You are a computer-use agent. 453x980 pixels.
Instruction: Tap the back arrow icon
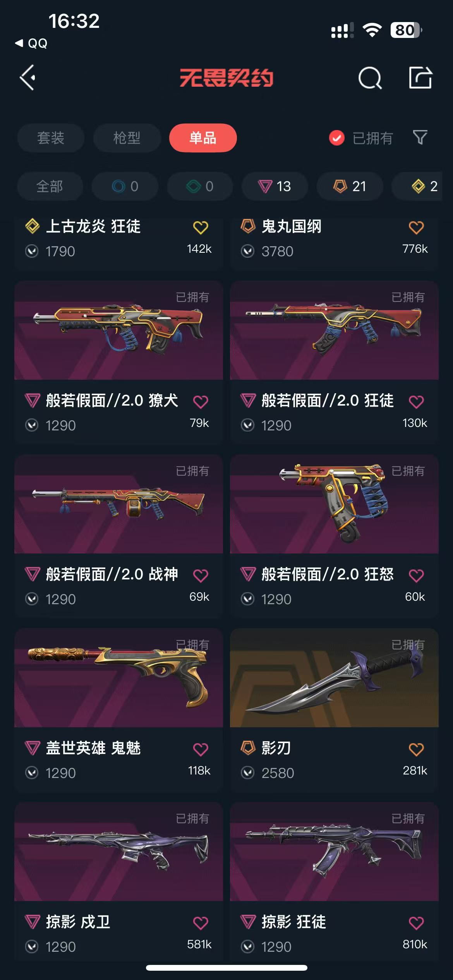click(x=27, y=78)
